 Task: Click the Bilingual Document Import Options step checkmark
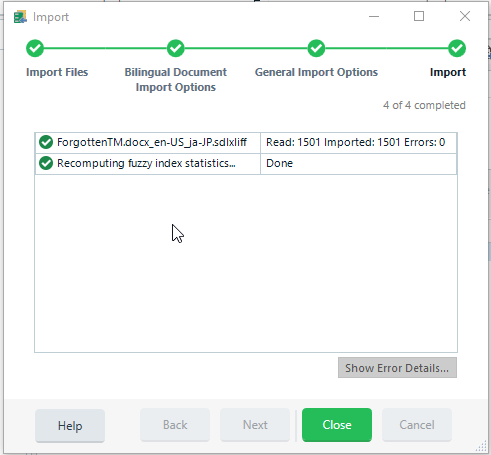(x=176, y=49)
